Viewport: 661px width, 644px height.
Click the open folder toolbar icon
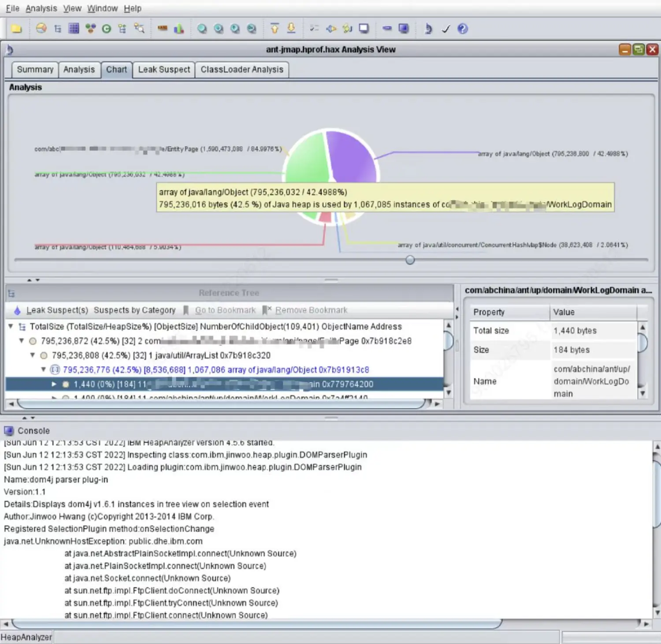tap(17, 29)
